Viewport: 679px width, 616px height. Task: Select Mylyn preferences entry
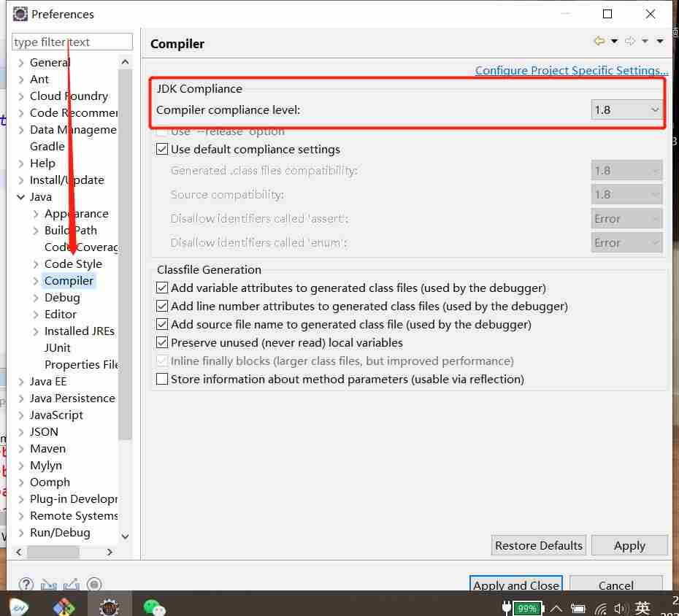click(46, 466)
